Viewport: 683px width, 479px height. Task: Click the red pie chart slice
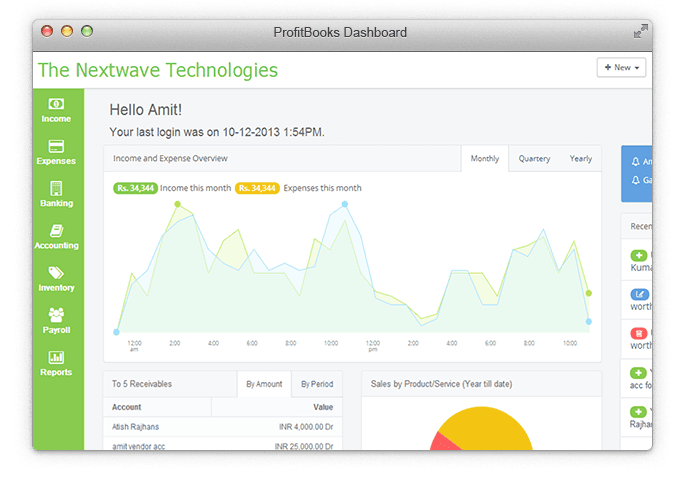point(442,443)
